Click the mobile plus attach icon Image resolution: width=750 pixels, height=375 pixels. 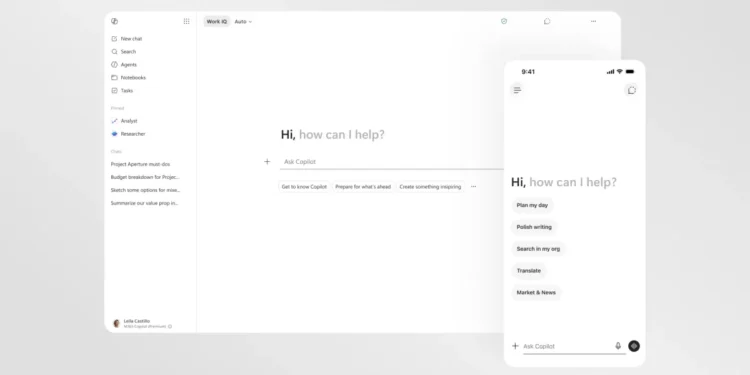point(515,346)
